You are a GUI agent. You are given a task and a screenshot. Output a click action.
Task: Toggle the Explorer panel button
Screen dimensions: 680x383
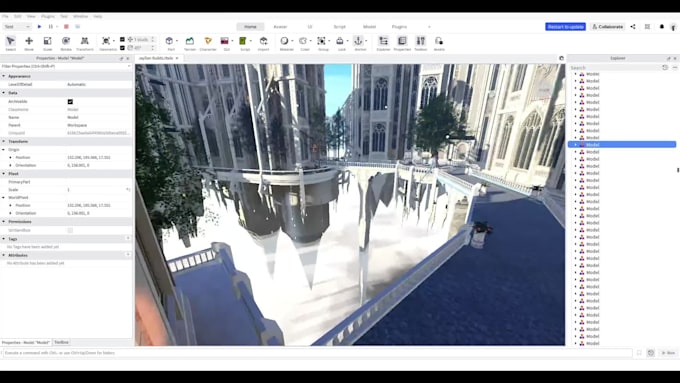click(383, 43)
